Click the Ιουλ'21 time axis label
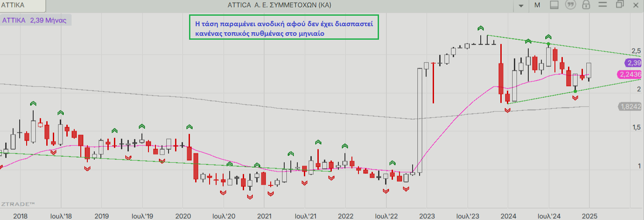Screen dimensions: 644x220 tap(305, 216)
